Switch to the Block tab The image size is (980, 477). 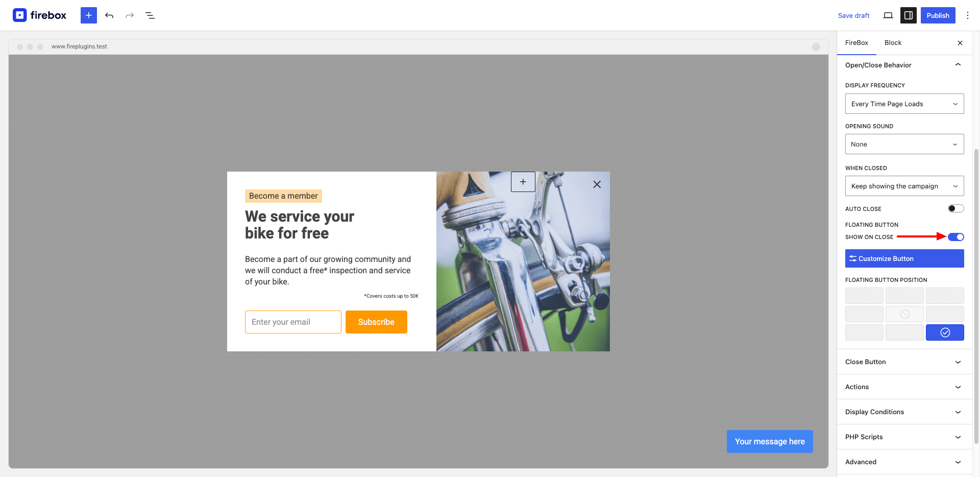click(893, 43)
